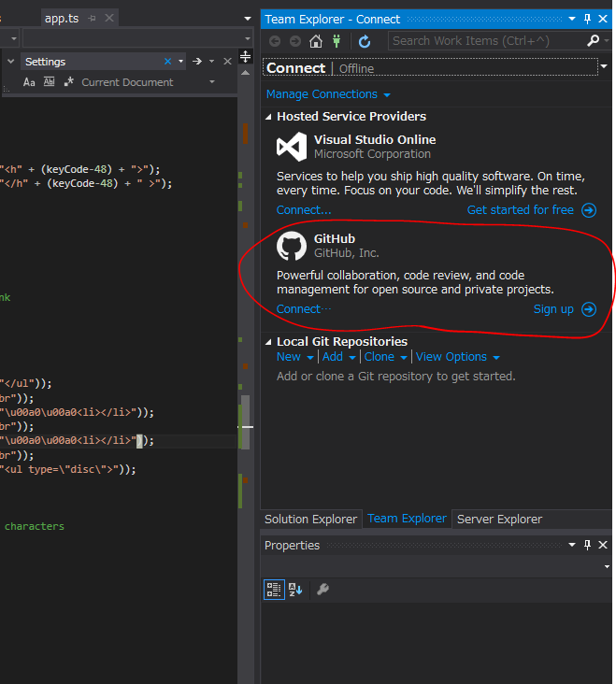Click editor vertical scrollbar thumb
616x684 pixels.
(246, 421)
